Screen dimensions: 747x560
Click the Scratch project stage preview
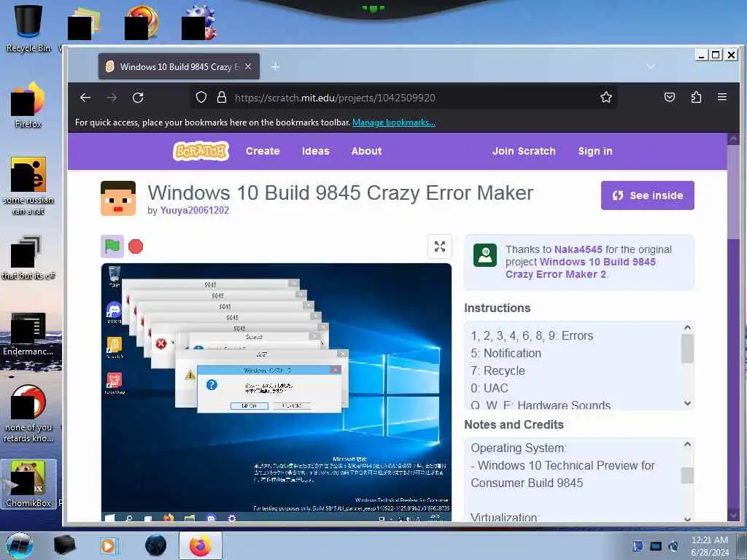click(276, 393)
